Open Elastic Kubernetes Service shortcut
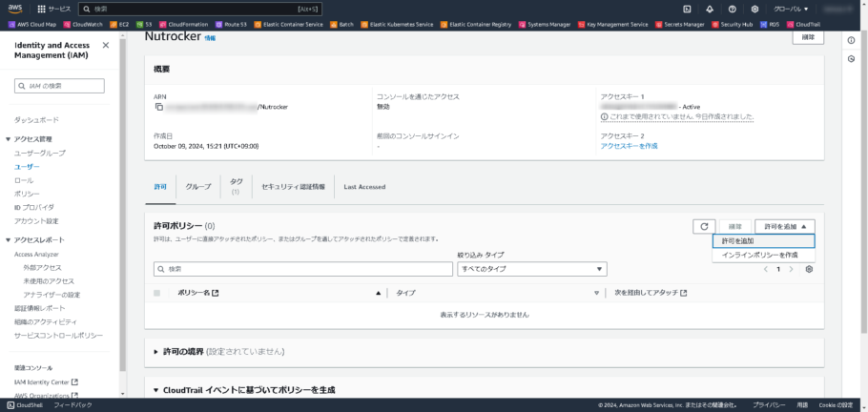 click(x=398, y=25)
